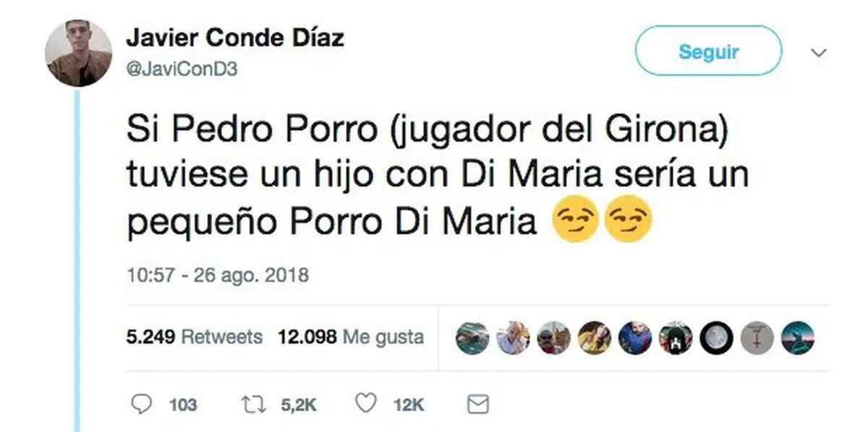The height and width of the screenshot is (432, 868).
Task: View the 12.098 Me gusta list
Action: point(351,337)
